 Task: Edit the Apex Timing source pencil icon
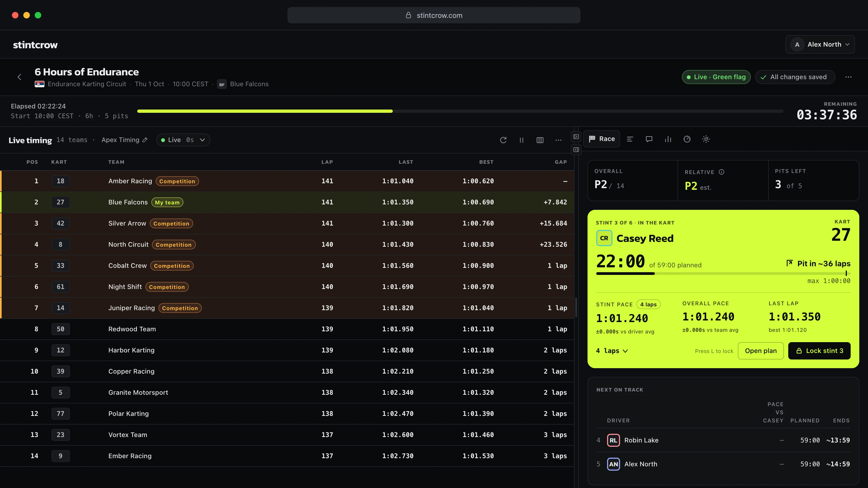click(x=145, y=140)
